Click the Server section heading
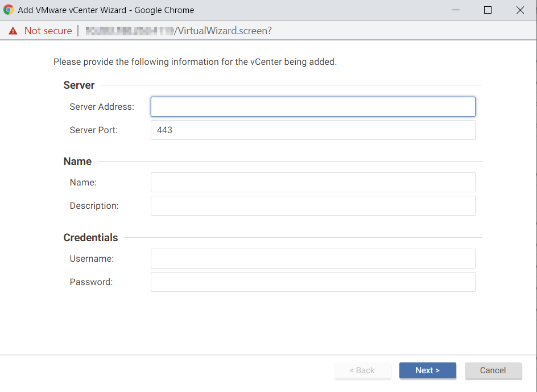537x392 pixels. (x=79, y=85)
